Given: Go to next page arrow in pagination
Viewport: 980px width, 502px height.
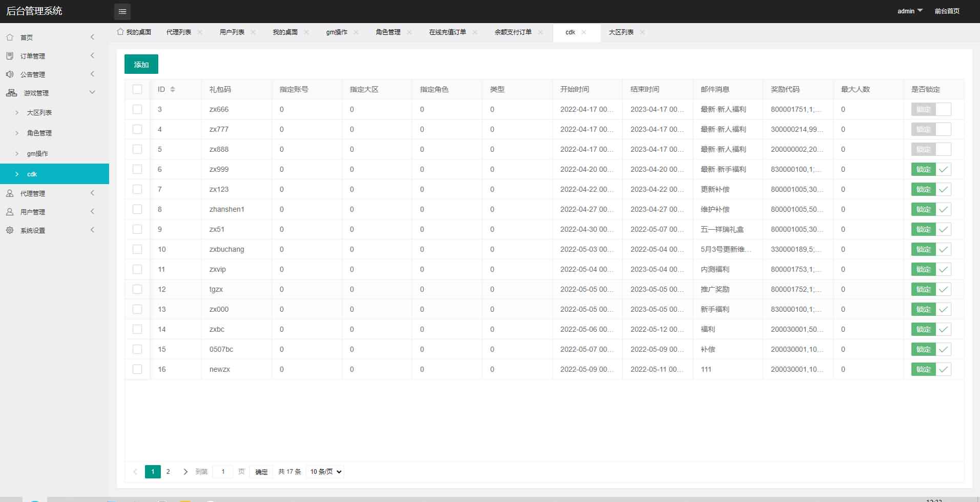Looking at the screenshot, I should coord(185,472).
